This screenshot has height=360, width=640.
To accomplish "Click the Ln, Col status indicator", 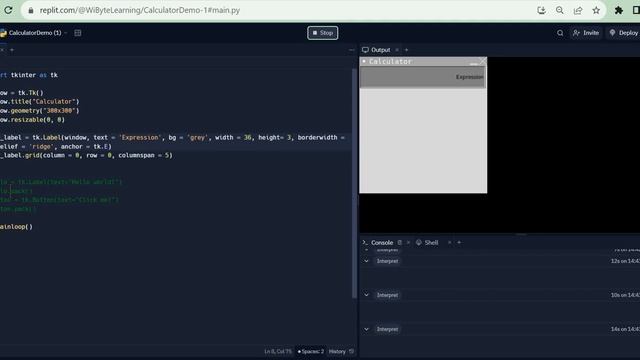I will click(278, 351).
